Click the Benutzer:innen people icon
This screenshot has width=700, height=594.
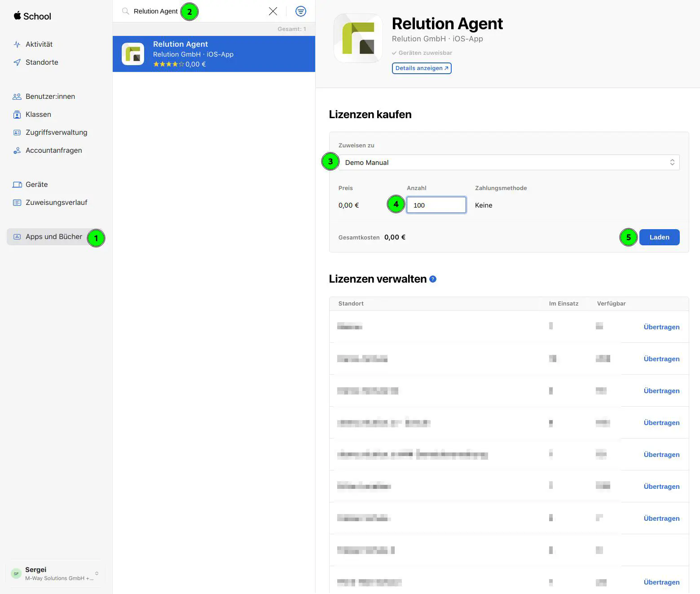(17, 97)
